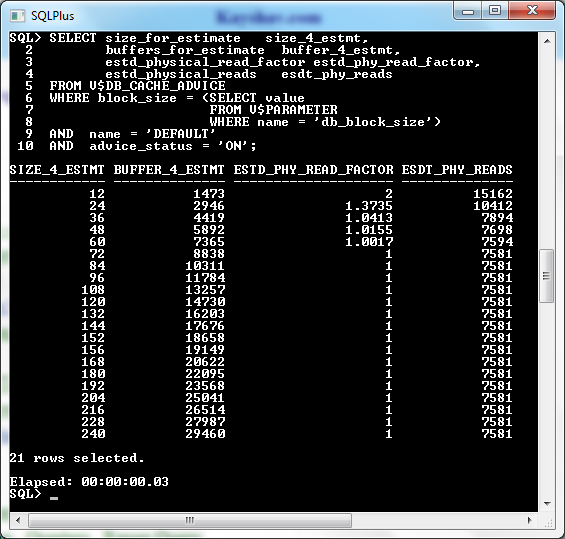Screen dimensions: 565x539
Task: Minimize the SQLPlus window
Action: point(468,11)
